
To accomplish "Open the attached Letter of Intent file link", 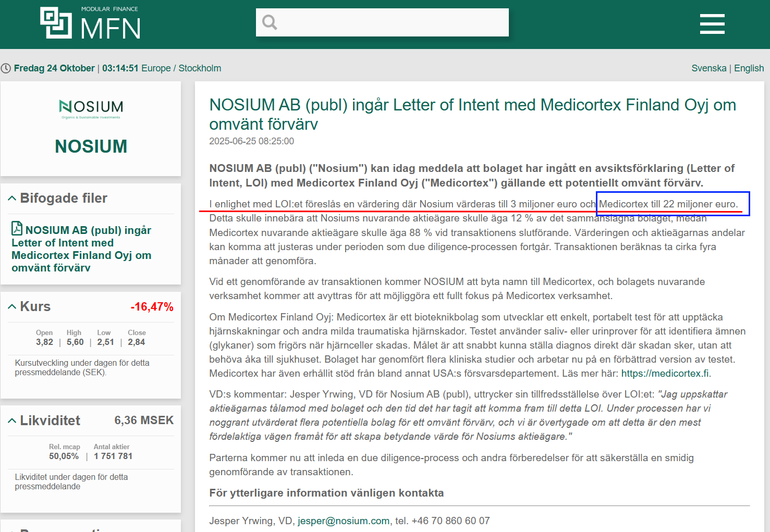I will [x=82, y=249].
